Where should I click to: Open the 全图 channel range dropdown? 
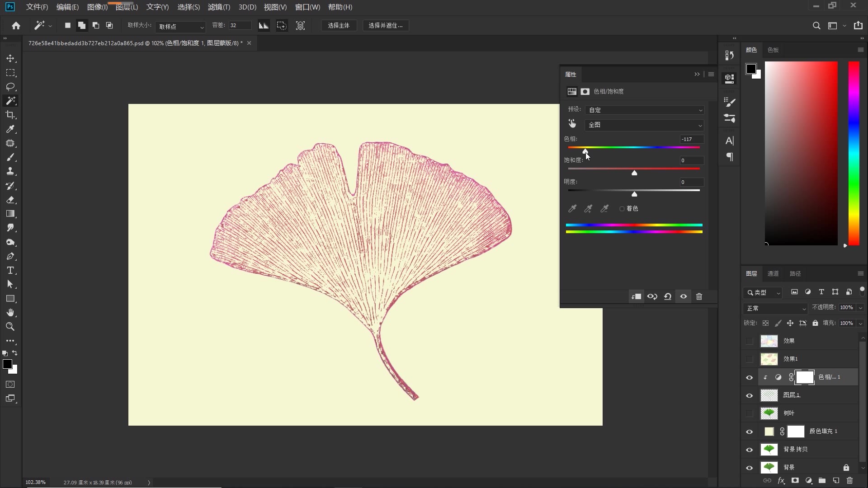pyautogui.click(x=644, y=125)
